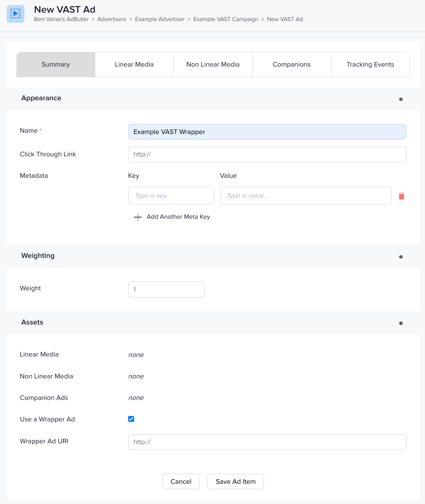Go to the Tracking Events tab
The width and height of the screenshot is (425, 504).
370,64
